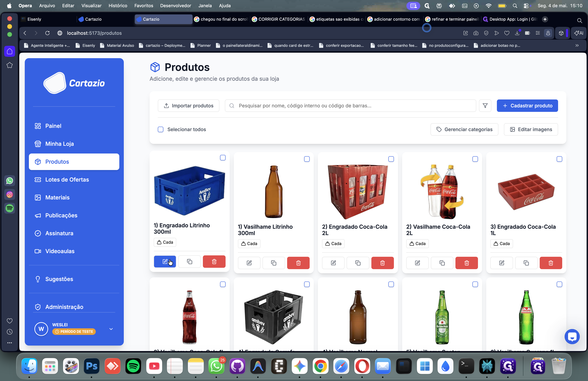Duplicate the Vasilhame Coca-Cola 2L product

click(442, 263)
